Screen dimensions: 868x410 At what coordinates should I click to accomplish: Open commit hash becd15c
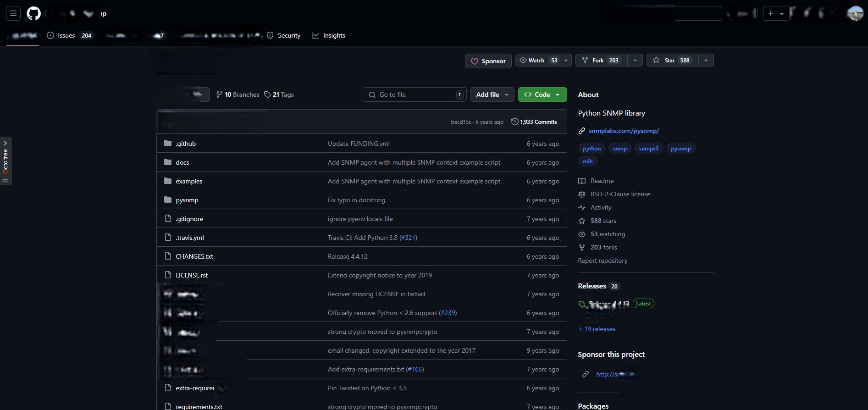(x=461, y=122)
